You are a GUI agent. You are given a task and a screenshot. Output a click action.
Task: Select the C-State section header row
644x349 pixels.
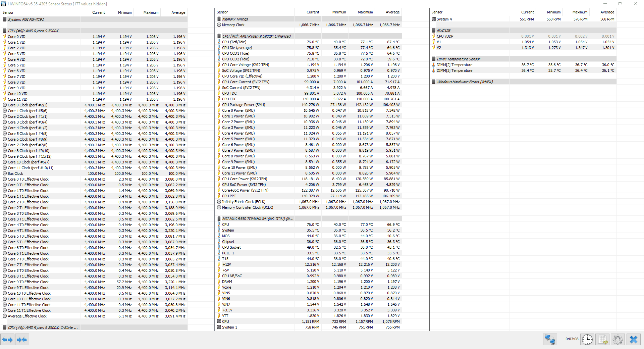(94, 328)
